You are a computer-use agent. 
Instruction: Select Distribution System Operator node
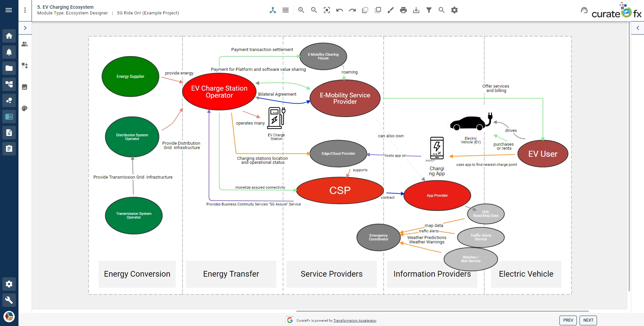pyautogui.click(x=132, y=137)
